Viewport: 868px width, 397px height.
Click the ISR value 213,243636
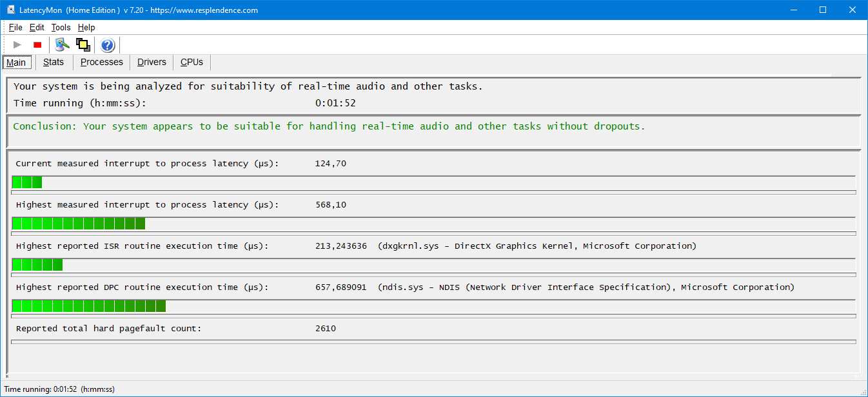[x=341, y=246]
